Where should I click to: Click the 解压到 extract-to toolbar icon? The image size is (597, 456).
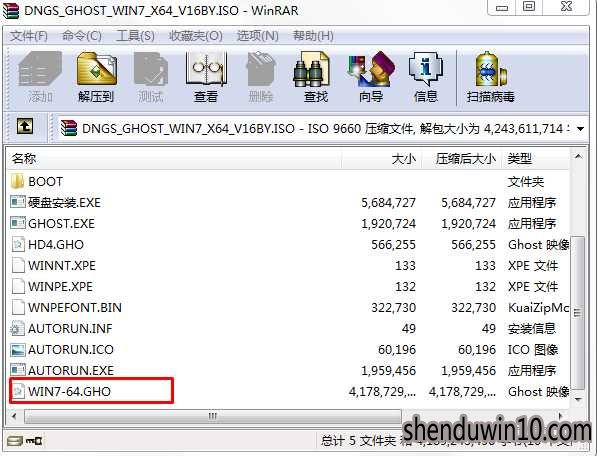point(96,77)
